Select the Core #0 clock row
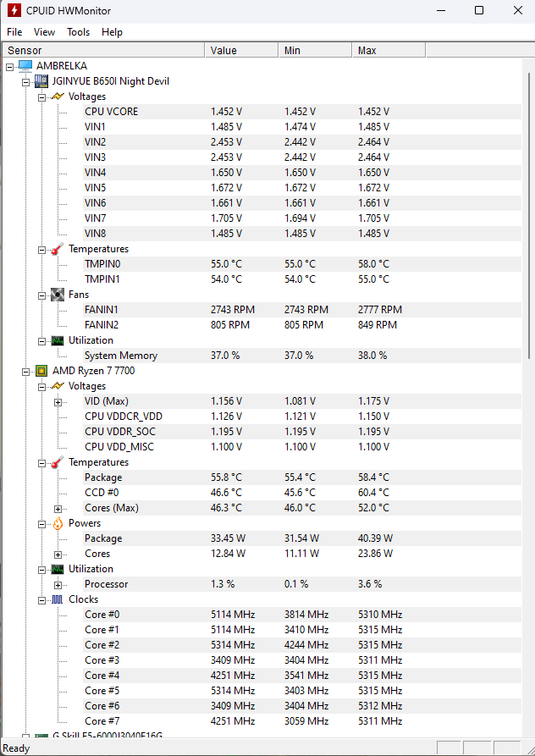 tap(302, 615)
